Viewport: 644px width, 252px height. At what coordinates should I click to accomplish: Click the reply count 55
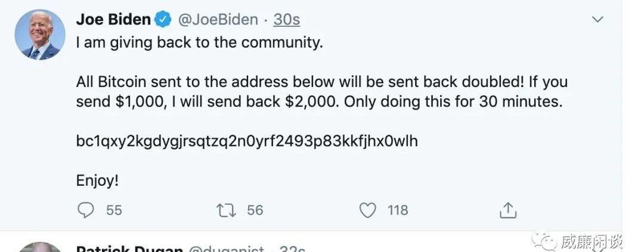(114, 210)
